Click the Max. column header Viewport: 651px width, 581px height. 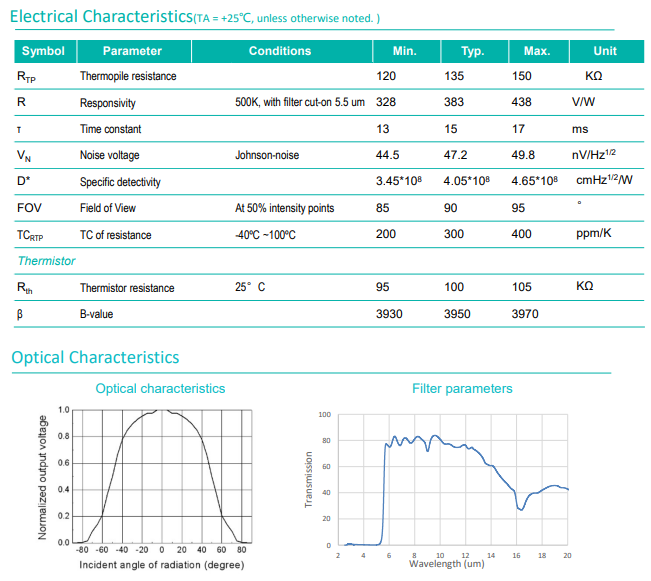coord(537,51)
